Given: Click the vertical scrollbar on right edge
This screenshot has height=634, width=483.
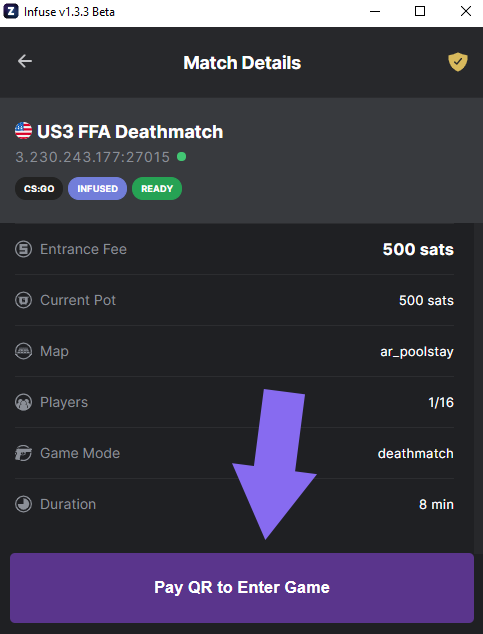Looking at the screenshot, I should click(478, 388).
